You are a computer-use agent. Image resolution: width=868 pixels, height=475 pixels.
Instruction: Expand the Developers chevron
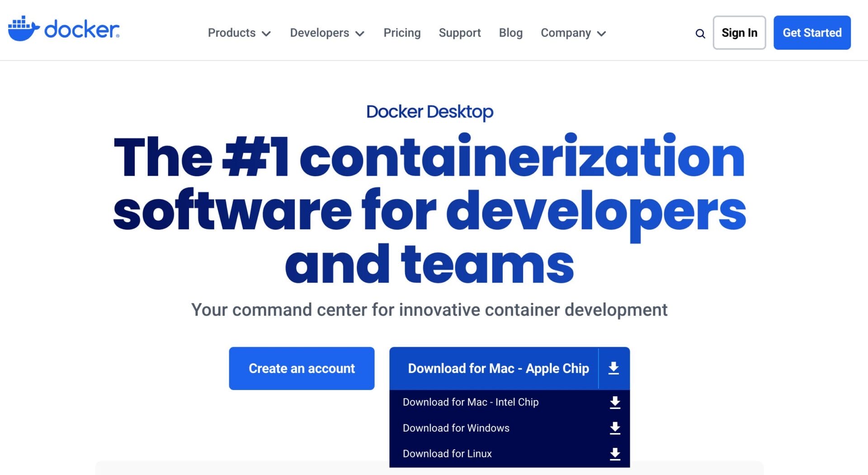click(x=360, y=33)
